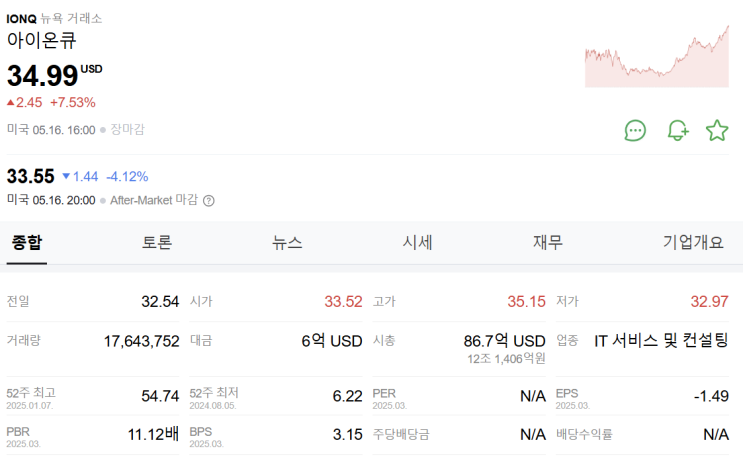The width and height of the screenshot is (743, 463).
Task: Click the IONQ ticker symbol label
Action: (21, 18)
